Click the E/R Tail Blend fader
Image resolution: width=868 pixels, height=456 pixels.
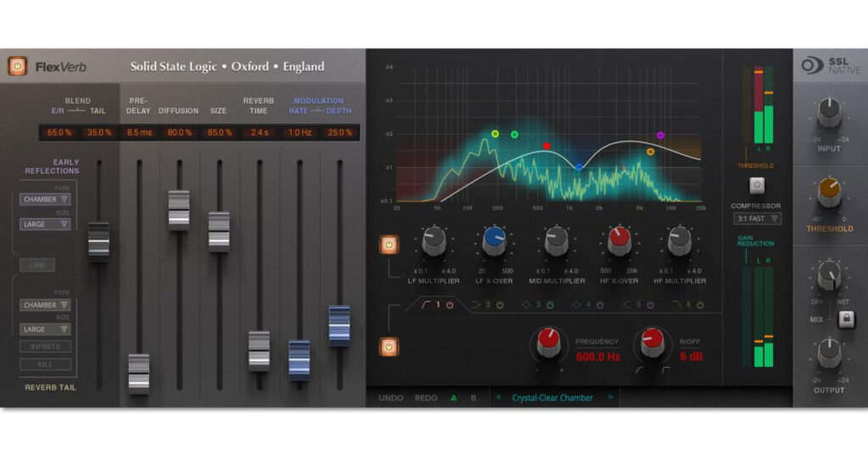pyautogui.click(x=99, y=242)
